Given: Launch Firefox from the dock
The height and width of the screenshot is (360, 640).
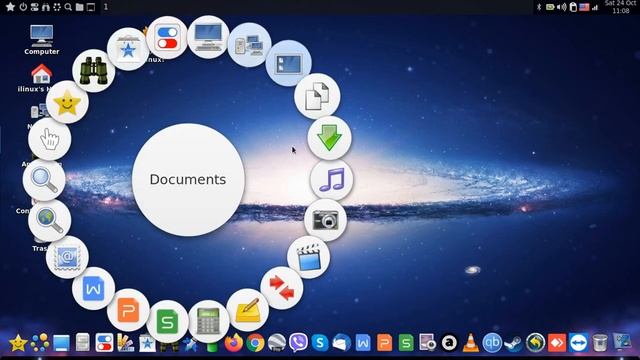Looking at the screenshot, I should coord(234,343).
